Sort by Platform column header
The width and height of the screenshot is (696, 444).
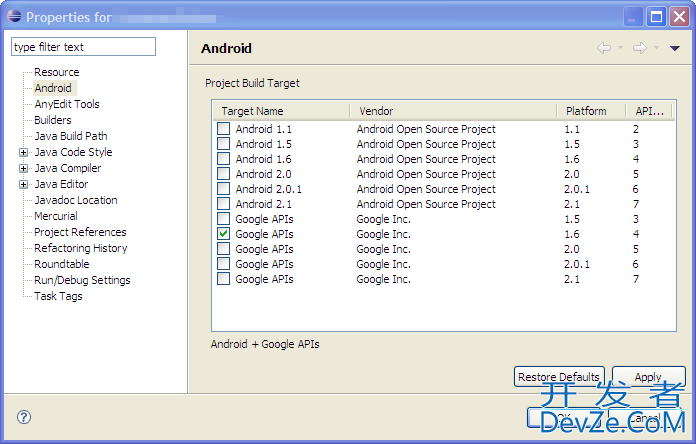tap(591, 111)
